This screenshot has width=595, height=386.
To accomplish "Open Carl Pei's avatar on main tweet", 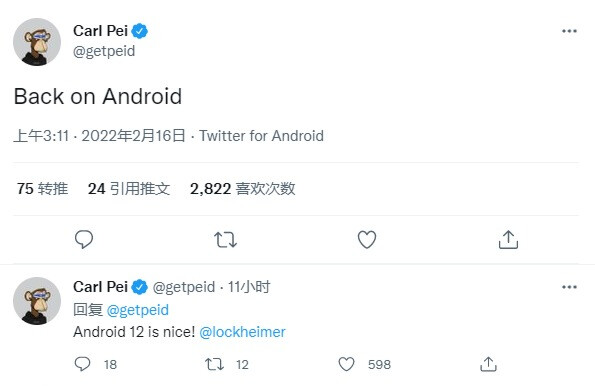I will [x=37, y=42].
